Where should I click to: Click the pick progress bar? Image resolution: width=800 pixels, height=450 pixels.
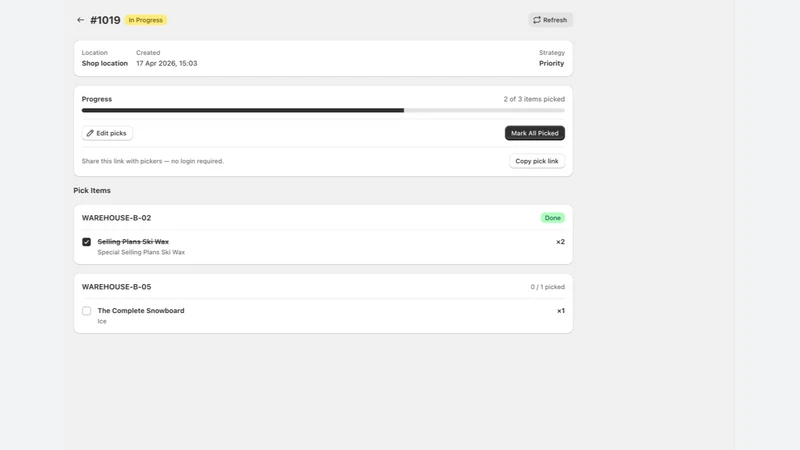click(323, 110)
